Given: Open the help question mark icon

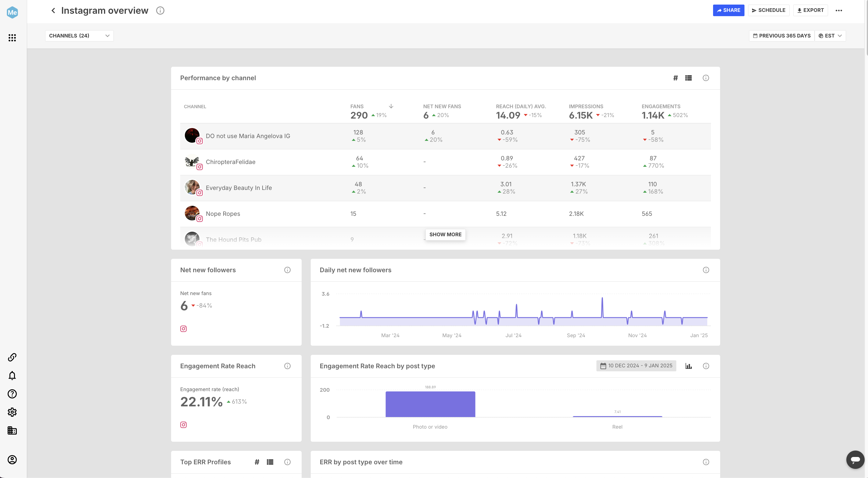Looking at the screenshot, I should (x=12, y=394).
